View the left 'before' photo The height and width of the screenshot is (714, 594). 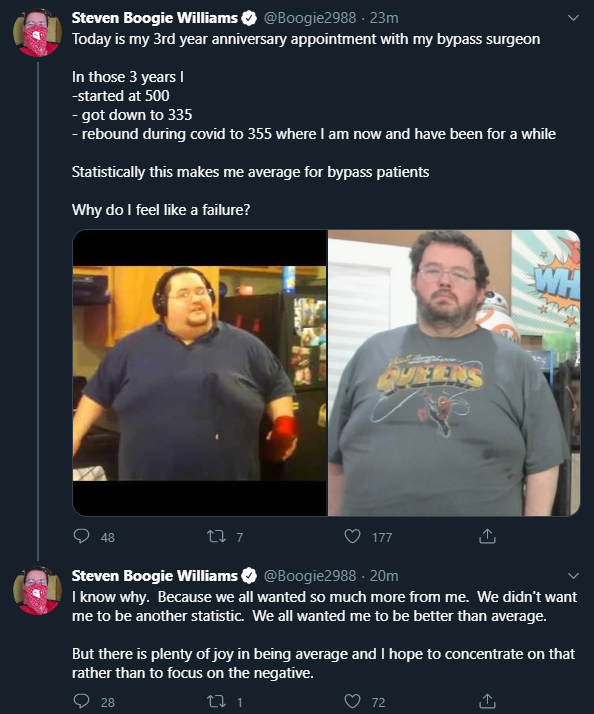pyautogui.click(x=200, y=373)
